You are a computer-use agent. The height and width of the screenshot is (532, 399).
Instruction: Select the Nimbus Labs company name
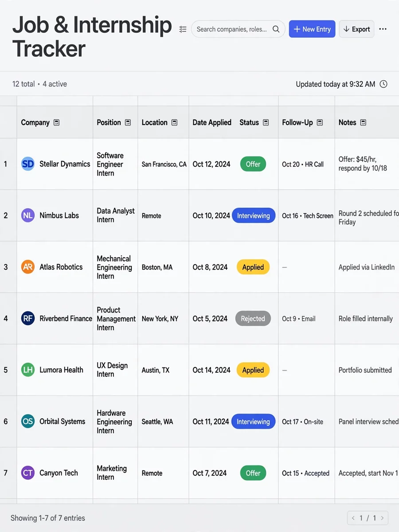pos(59,215)
